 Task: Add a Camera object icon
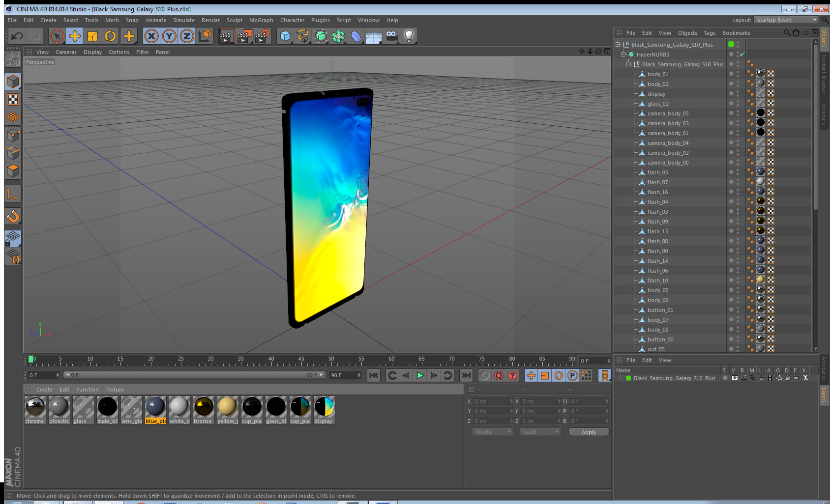pyautogui.click(x=391, y=36)
